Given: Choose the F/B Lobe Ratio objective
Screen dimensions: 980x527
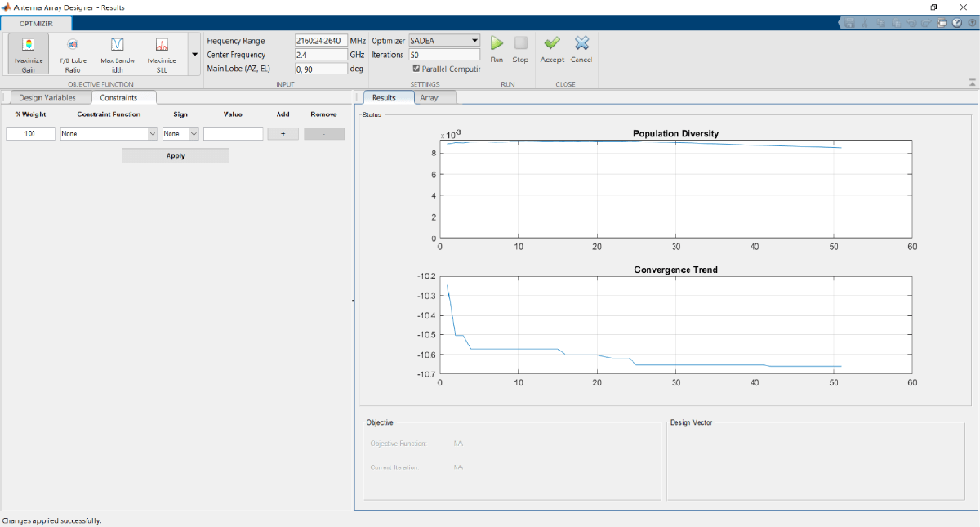Looking at the screenshot, I should (73, 54).
